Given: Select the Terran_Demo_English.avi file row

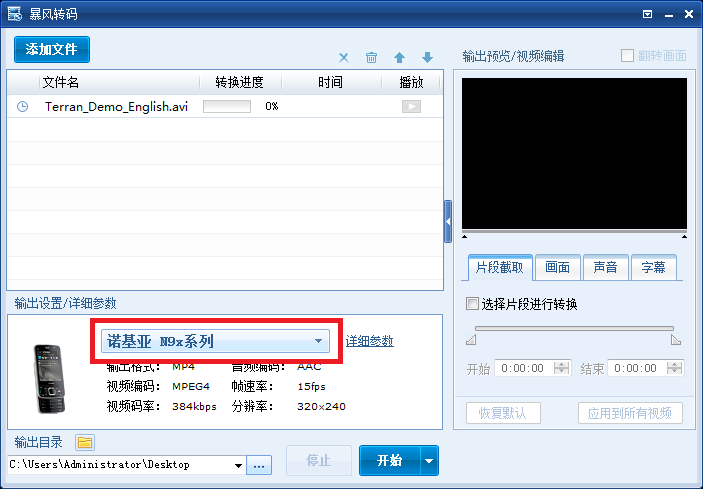Looking at the screenshot, I should [x=225, y=106].
